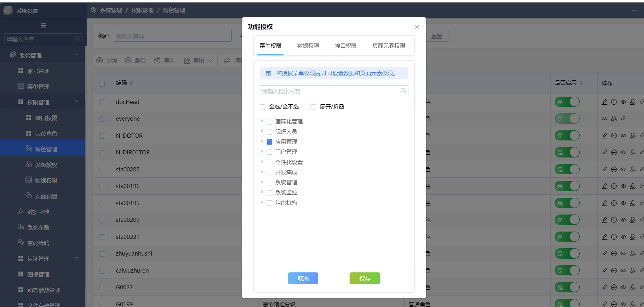
Task: Click the 删除 toolbar button
Action: click(x=136, y=60)
